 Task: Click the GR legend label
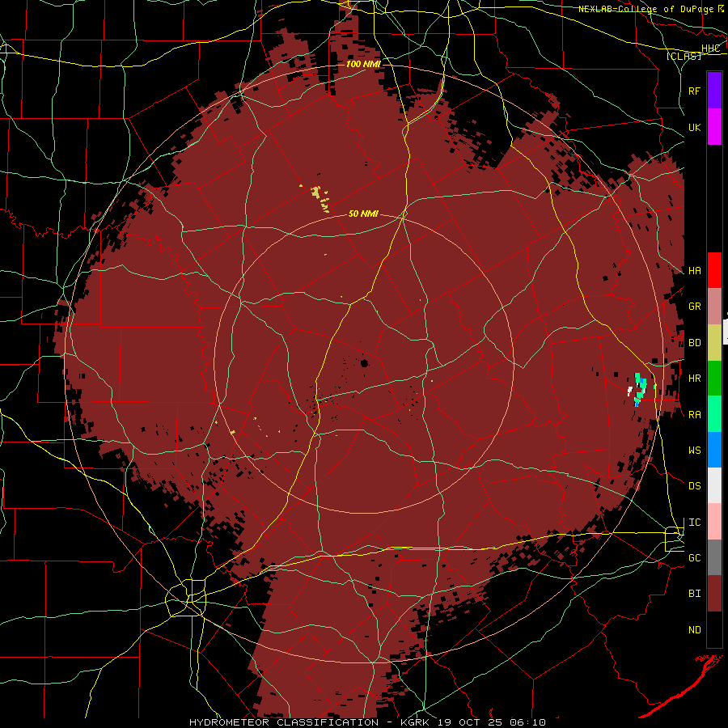[x=694, y=307]
